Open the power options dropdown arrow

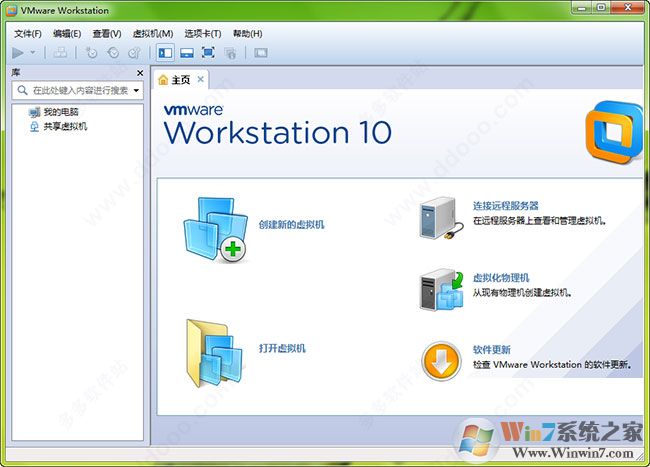[x=33, y=52]
